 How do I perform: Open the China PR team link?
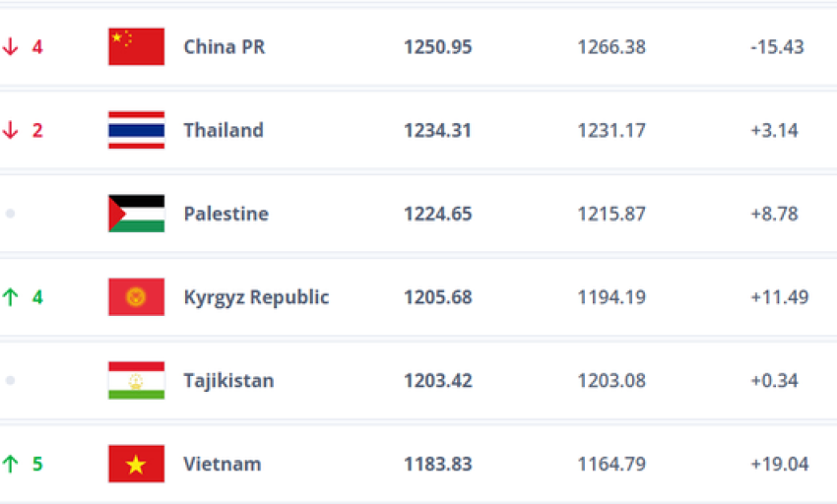(x=225, y=47)
